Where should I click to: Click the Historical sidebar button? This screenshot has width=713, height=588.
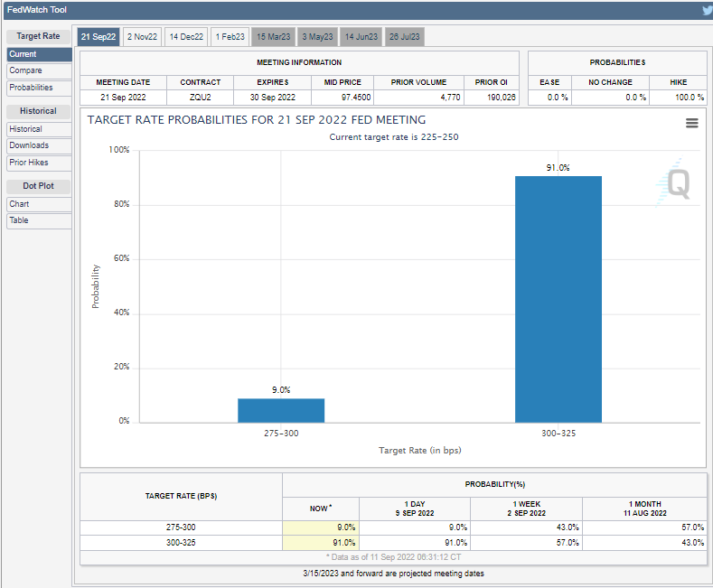coord(39,129)
